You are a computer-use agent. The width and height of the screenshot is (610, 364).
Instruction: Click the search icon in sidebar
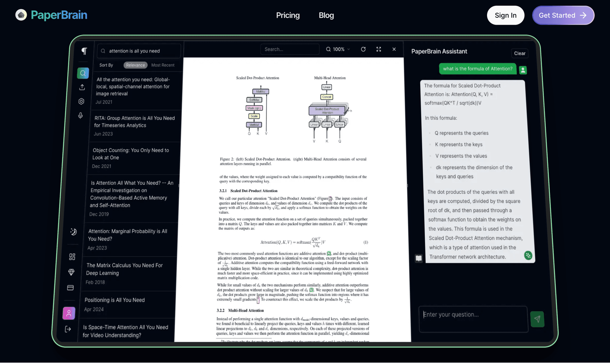pos(83,73)
